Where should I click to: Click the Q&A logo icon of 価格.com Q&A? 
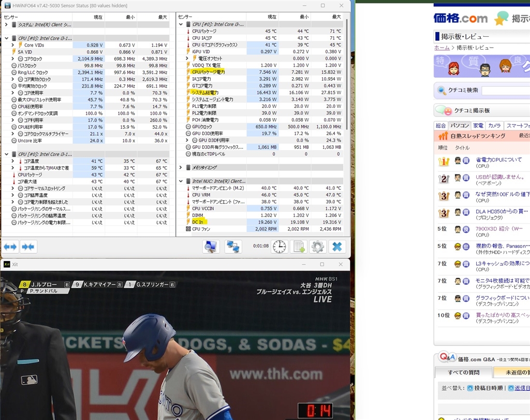tap(448, 357)
